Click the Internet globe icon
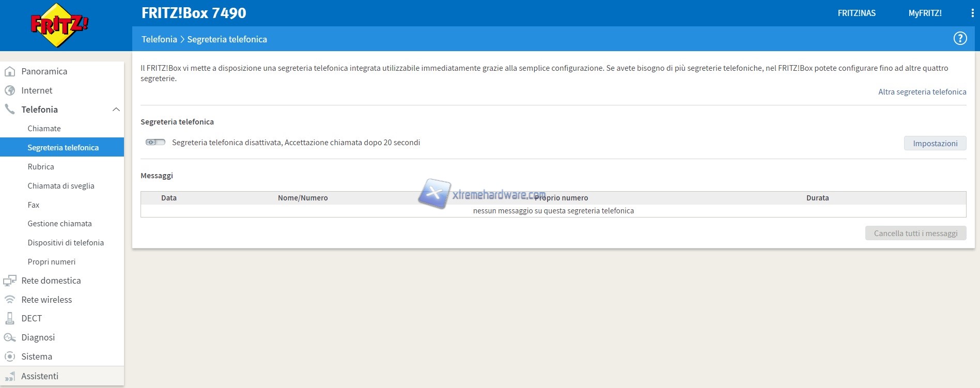This screenshot has width=980, height=388. coord(10,90)
